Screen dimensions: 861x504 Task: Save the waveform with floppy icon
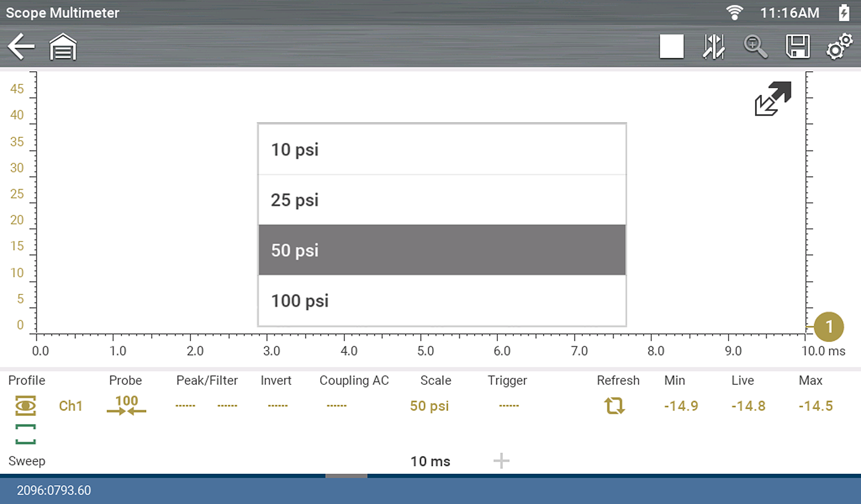[798, 47]
